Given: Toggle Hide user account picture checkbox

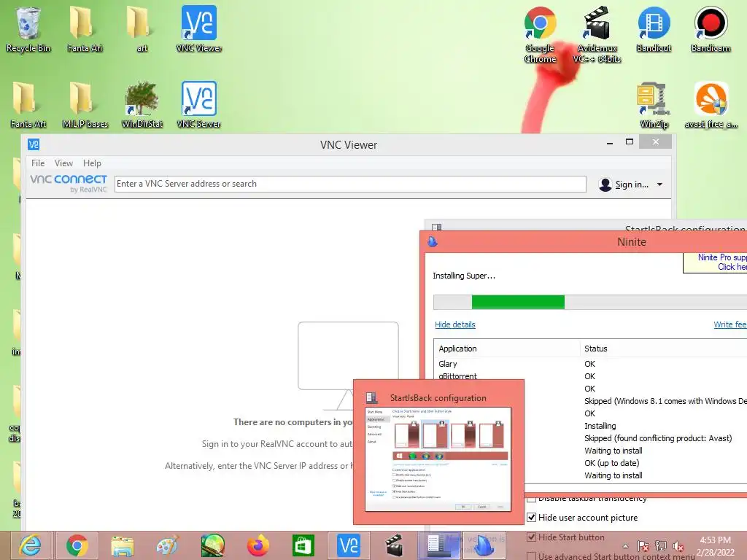Looking at the screenshot, I should pyautogui.click(x=532, y=518).
